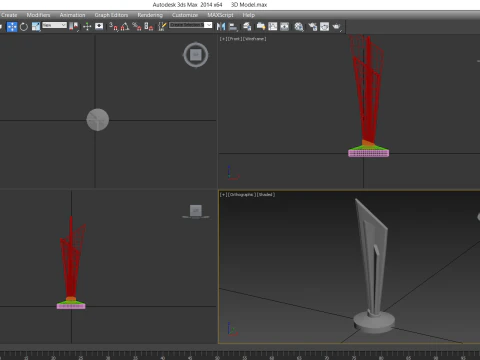
Task: Open the Render Setup dialog
Action: tap(313, 27)
